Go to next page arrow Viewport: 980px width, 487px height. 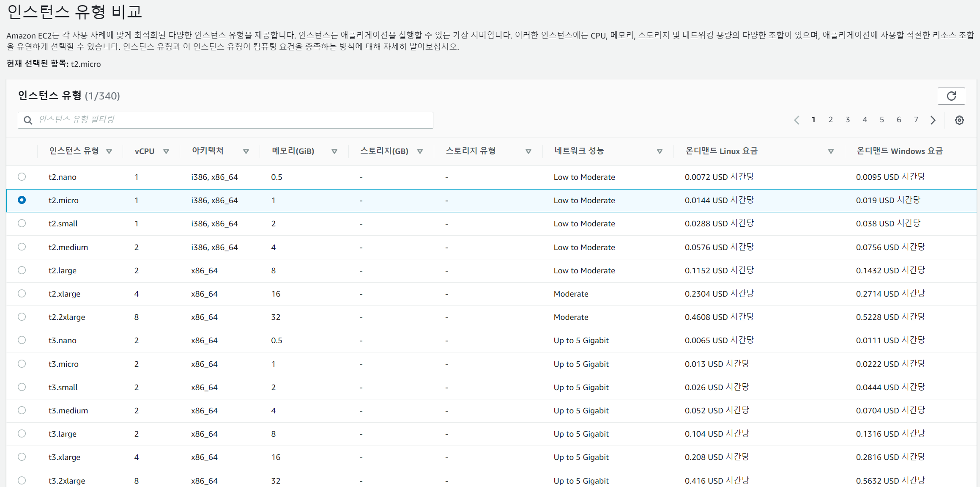pyautogui.click(x=933, y=120)
